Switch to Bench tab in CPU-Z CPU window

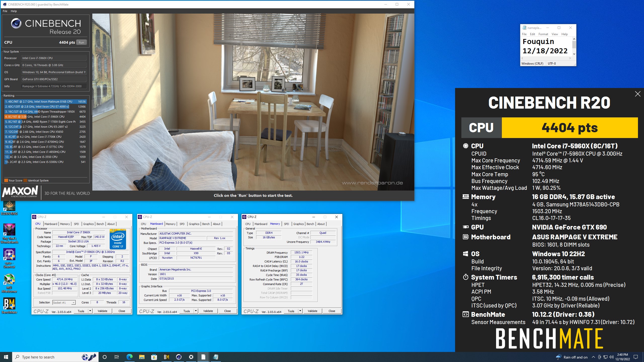[x=100, y=224]
